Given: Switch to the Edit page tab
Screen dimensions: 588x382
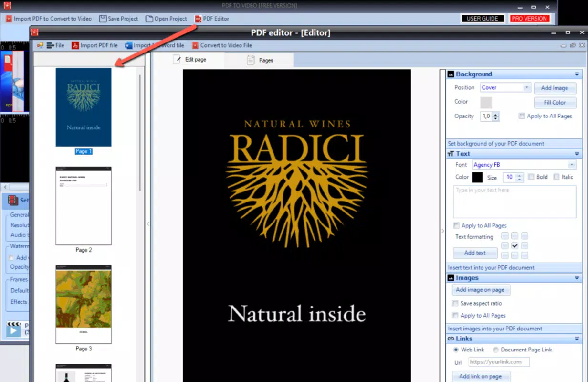Looking at the screenshot, I should (x=190, y=60).
